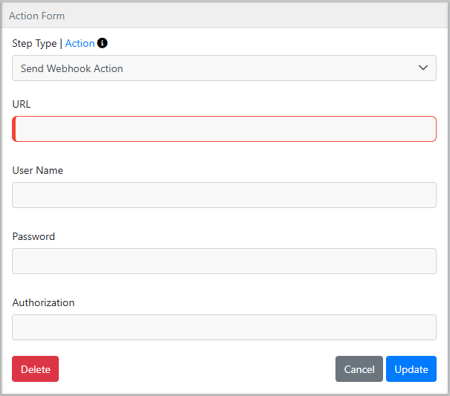This screenshot has width=450, height=396.
Task: Click the gray Action Form title bar
Action: 224,15
